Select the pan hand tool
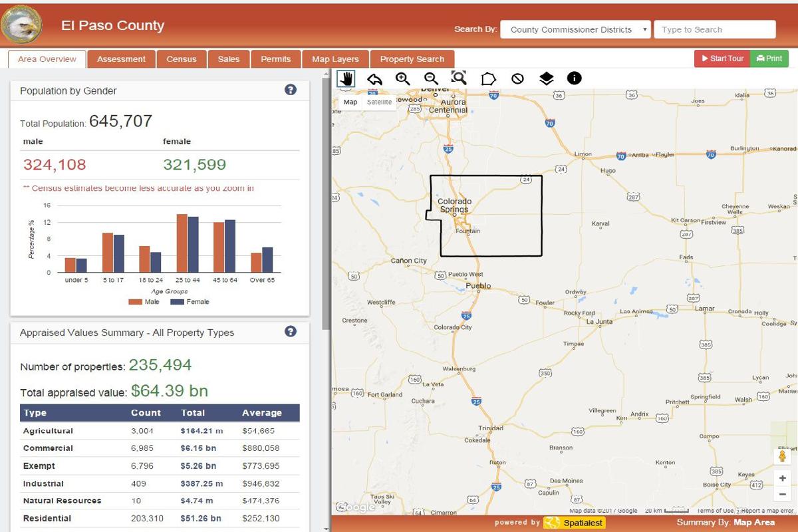Viewport: 798px width, 532px height. 346,78
